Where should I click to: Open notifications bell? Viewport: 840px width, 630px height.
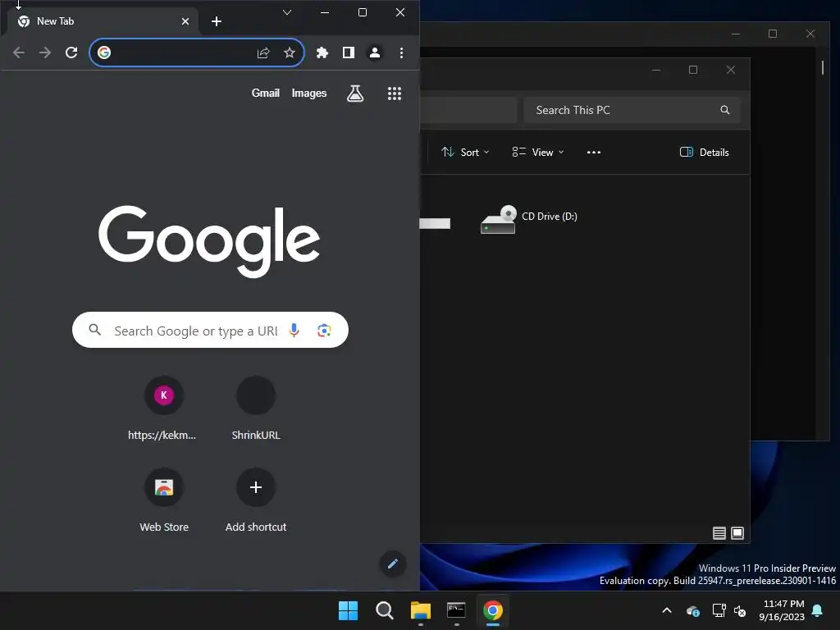[818, 610]
